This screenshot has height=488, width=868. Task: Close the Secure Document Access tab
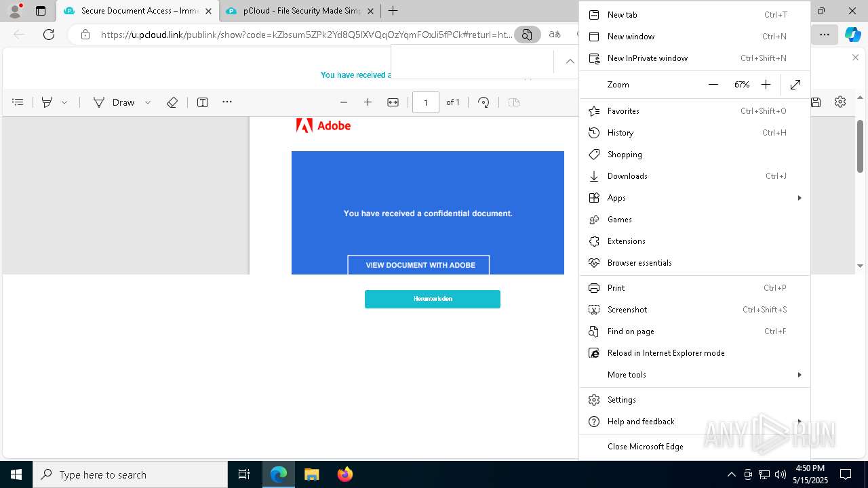point(209,11)
